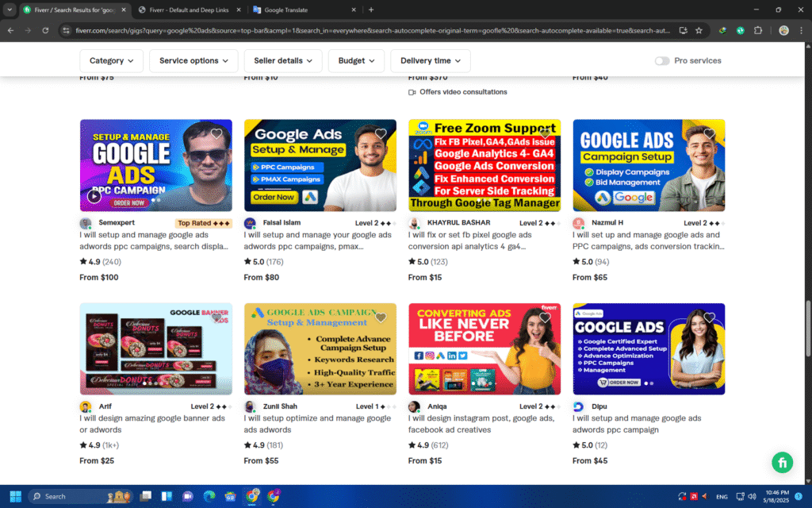Play video on Semexpert gig thumbnail

[94, 196]
